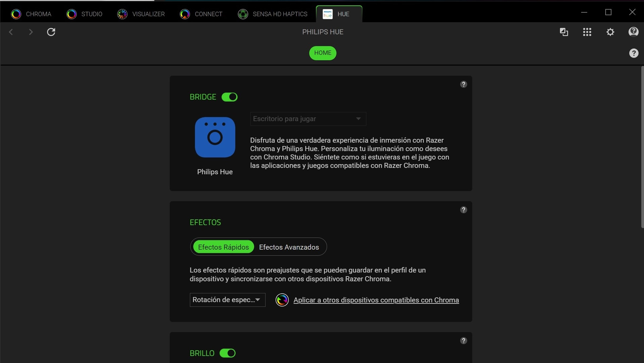Image resolution: width=644 pixels, height=363 pixels.
Task: Click the back navigation arrow
Action: pos(11,32)
